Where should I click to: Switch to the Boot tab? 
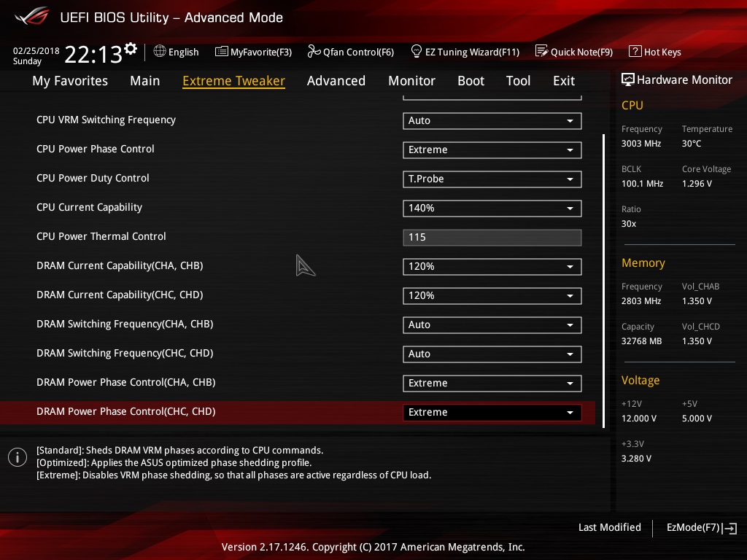pyautogui.click(x=471, y=81)
